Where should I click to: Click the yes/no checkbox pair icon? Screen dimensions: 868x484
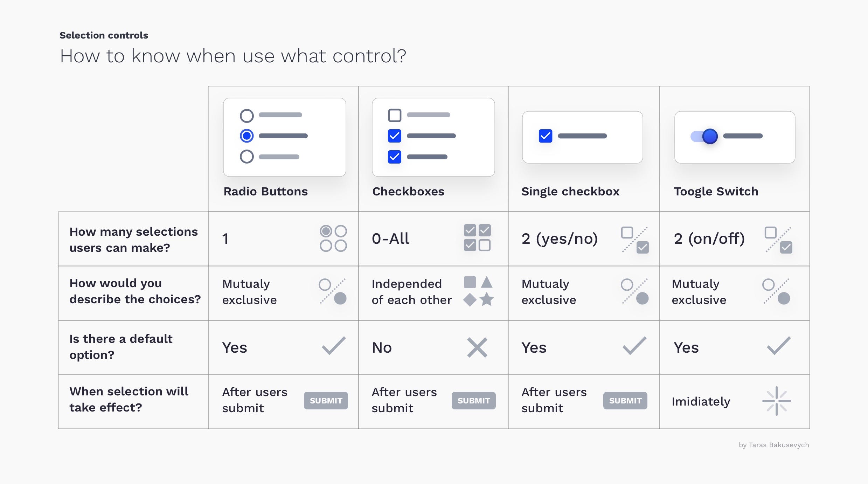click(635, 240)
